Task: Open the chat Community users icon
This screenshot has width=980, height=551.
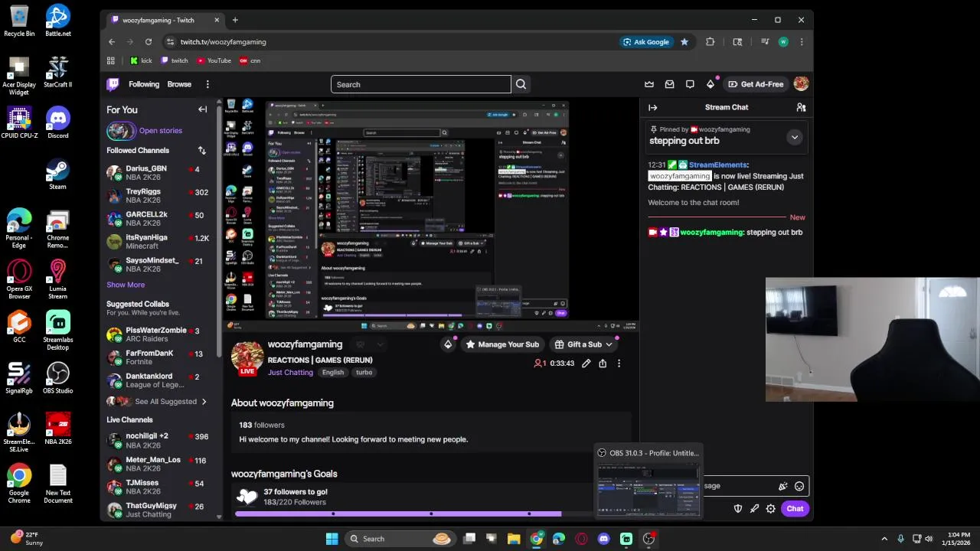Action: click(x=801, y=107)
